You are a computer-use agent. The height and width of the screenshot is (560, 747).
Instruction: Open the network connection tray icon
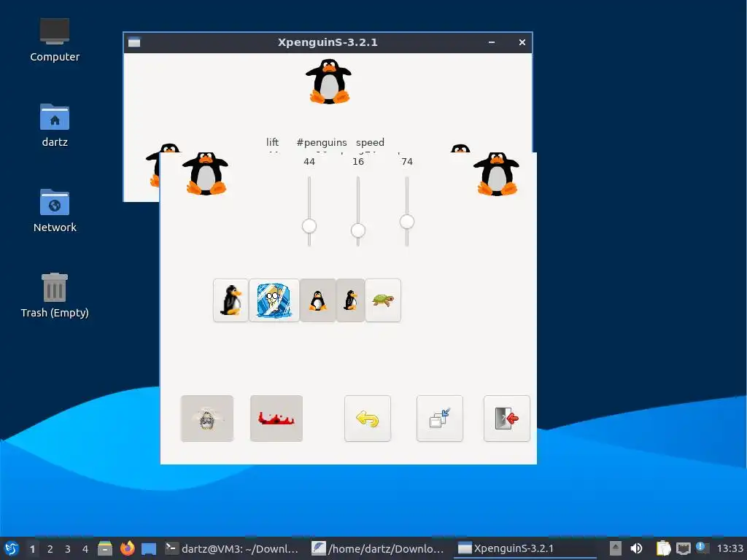[x=683, y=548]
